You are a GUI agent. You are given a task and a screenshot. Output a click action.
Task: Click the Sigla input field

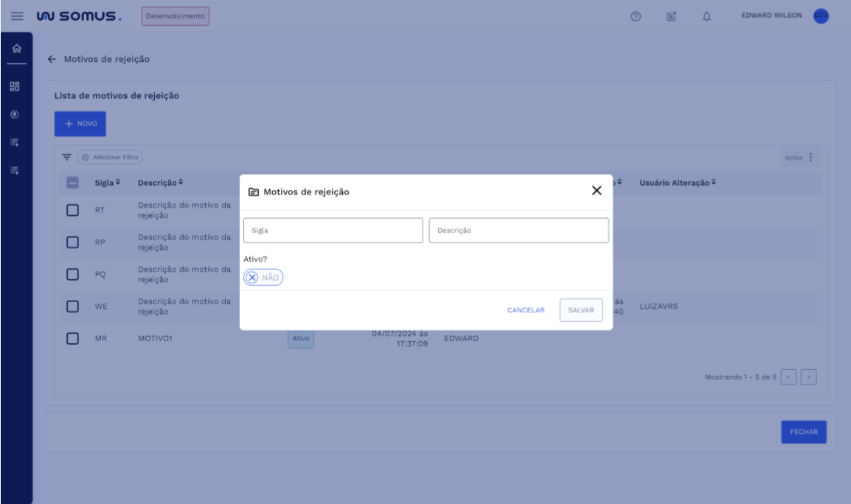[333, 230]
